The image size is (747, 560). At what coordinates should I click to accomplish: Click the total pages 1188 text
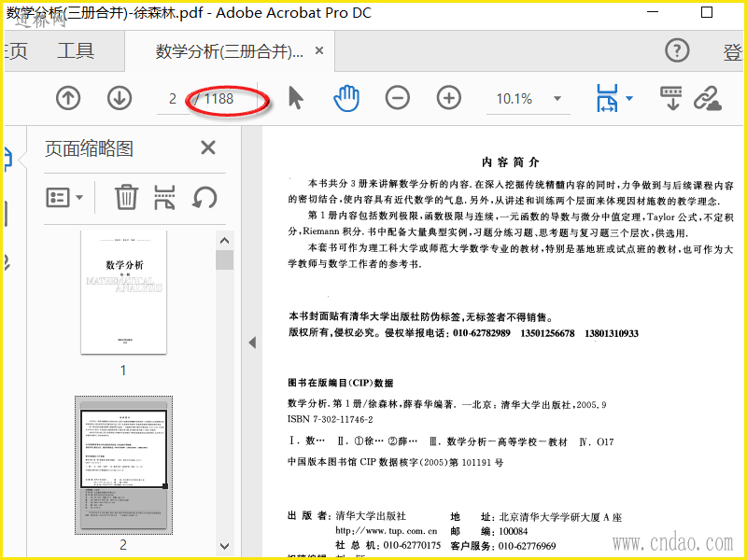(218, 99)
